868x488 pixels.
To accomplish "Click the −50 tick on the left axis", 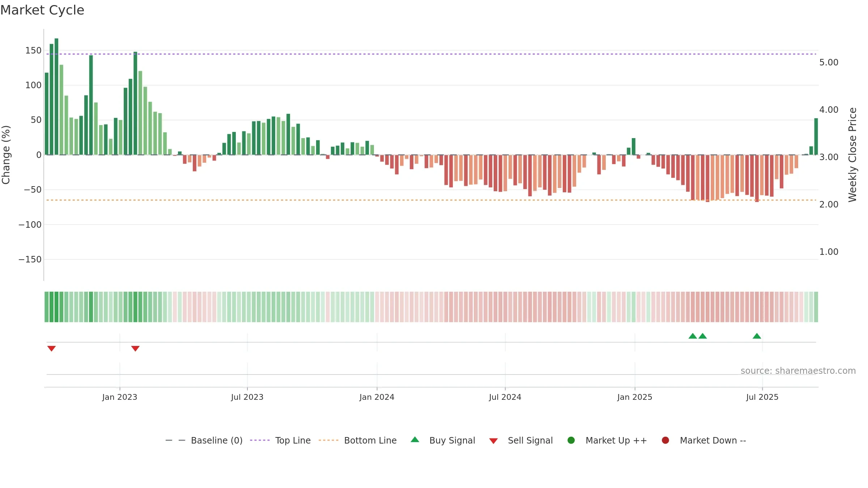I will tap(33, 190).
